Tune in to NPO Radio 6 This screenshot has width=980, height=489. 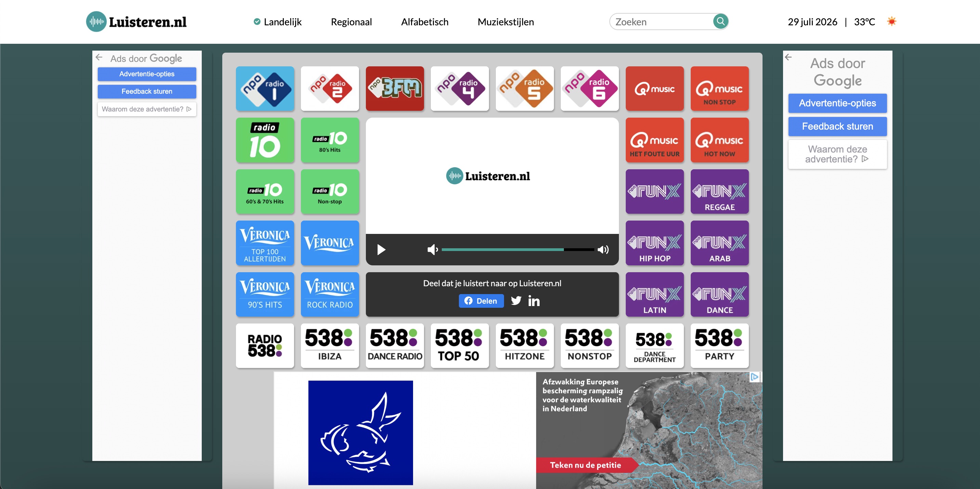590,89
